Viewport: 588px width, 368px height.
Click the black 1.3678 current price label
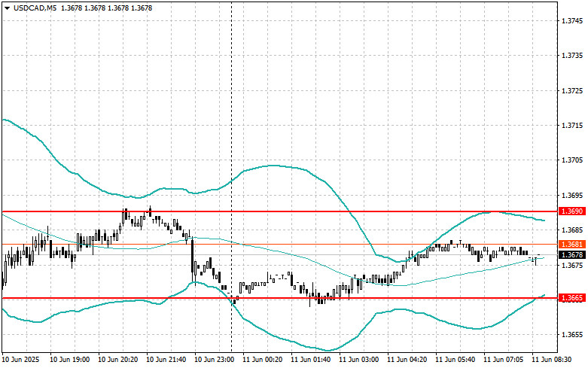(x=572, y=255)
